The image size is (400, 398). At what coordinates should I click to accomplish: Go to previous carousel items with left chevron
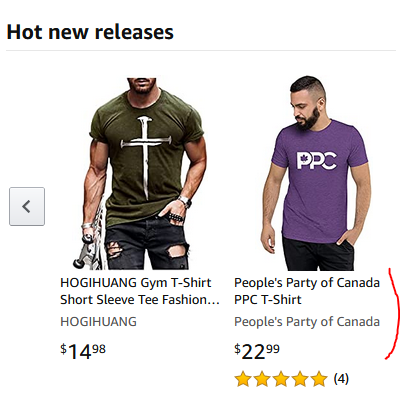(x=27, y=207)
